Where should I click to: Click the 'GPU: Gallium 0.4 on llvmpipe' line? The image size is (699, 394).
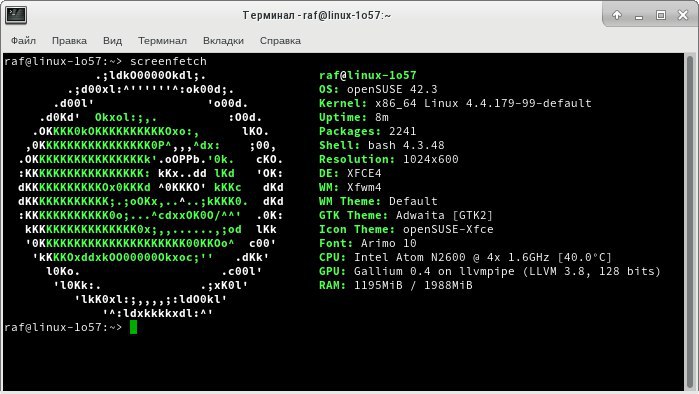pos(489,271)
